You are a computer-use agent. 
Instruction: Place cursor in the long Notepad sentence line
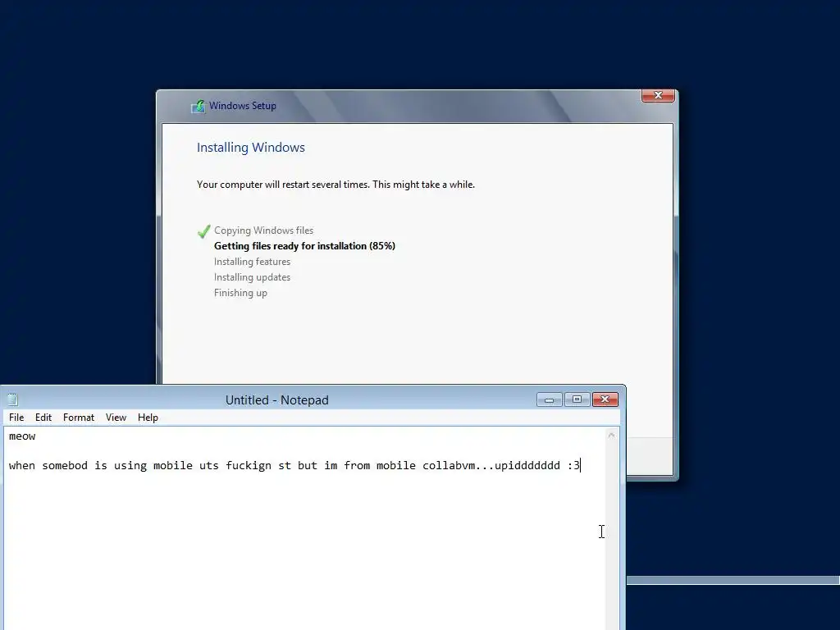pos(294,465)
